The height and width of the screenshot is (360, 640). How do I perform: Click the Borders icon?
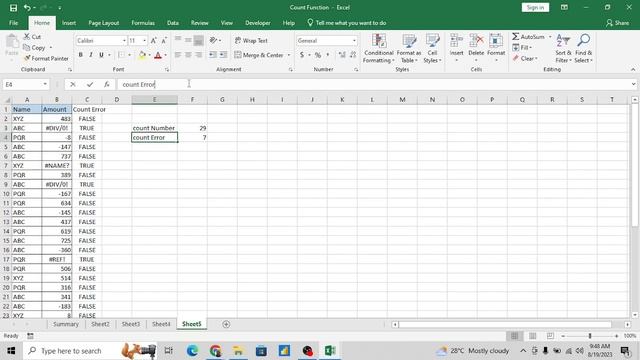coord(122,55)
